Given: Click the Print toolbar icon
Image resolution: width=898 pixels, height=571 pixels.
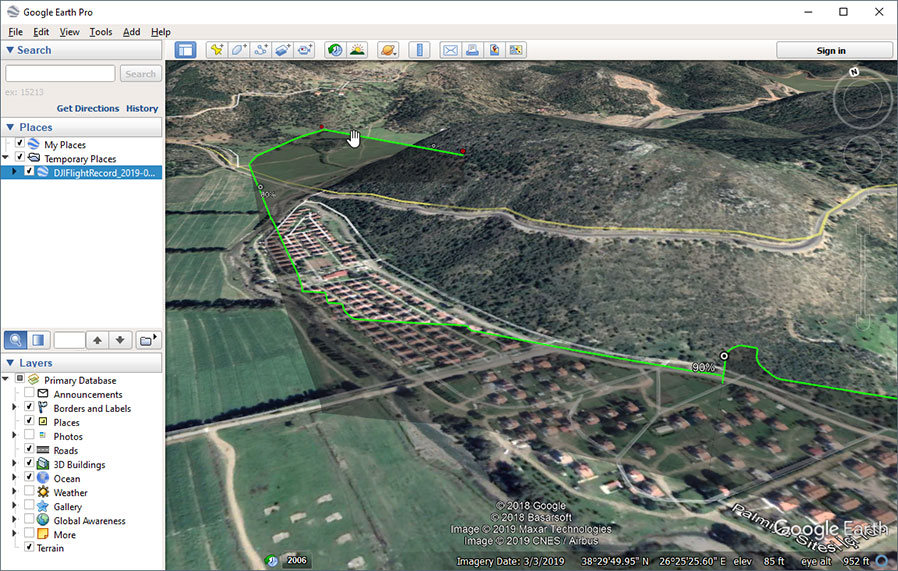Looking at the screenshot, I should point(472,50).
